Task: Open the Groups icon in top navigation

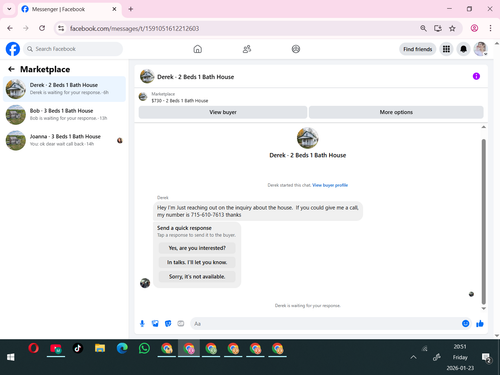Action: (296, 49)
